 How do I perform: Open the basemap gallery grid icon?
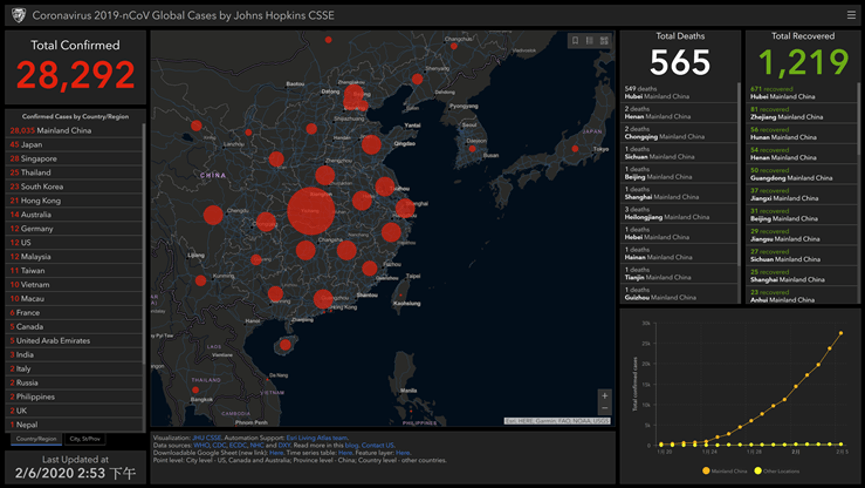coord(604,41)
